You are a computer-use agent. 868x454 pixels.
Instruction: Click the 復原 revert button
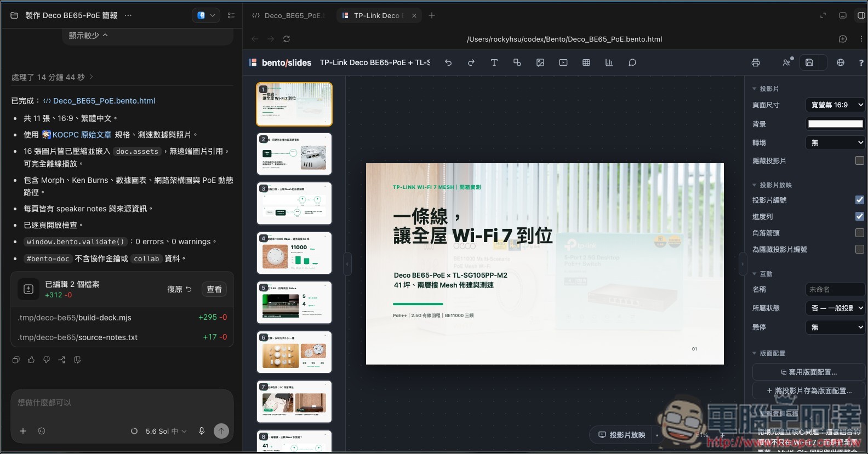[x=180, y=289]
